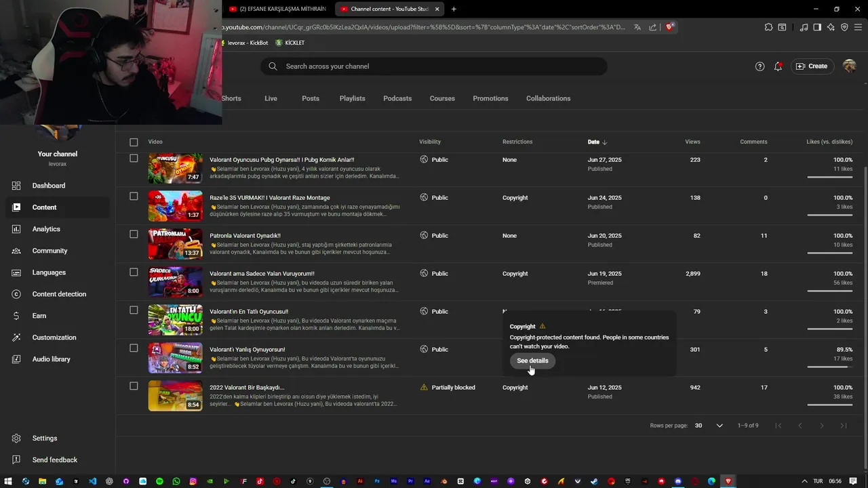This screenshot has width=868, height=488.
Task: Check the Raze'le 35 VURMAK video checkbox
Action: click(x=134, y=197)
